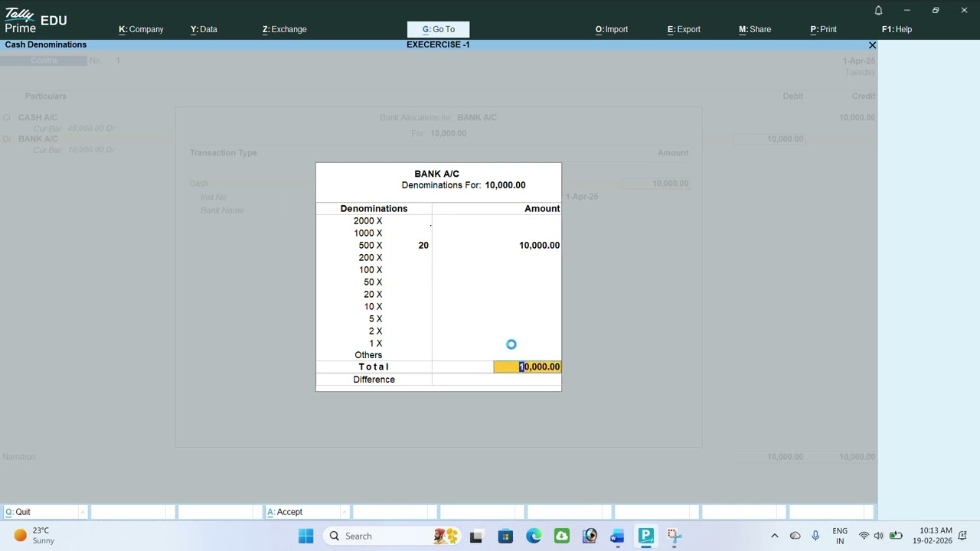Click the 500 X quantity value 20
This screenshot has height=551, width=980.
pyautogui.click(x=423, y=245)
